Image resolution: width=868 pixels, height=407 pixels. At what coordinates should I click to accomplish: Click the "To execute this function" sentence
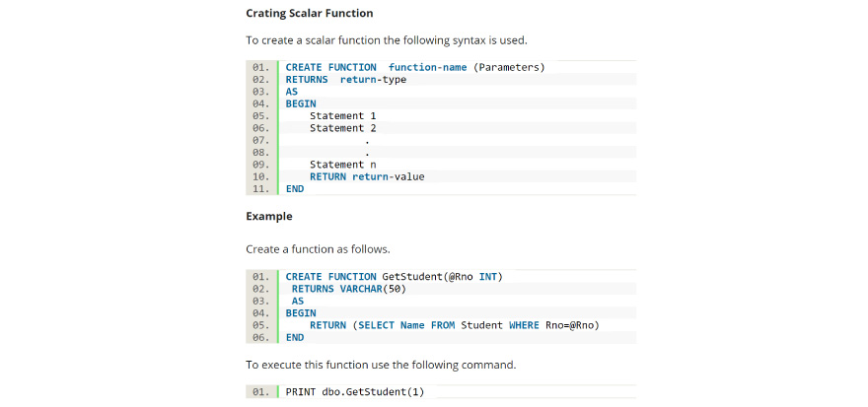tap(380, 365)
